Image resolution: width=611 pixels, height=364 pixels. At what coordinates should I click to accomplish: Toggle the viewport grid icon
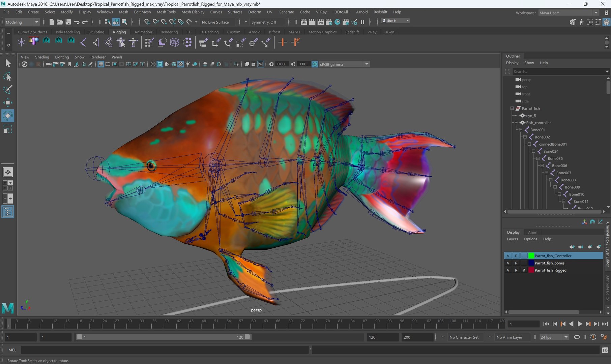pos(101,64)
